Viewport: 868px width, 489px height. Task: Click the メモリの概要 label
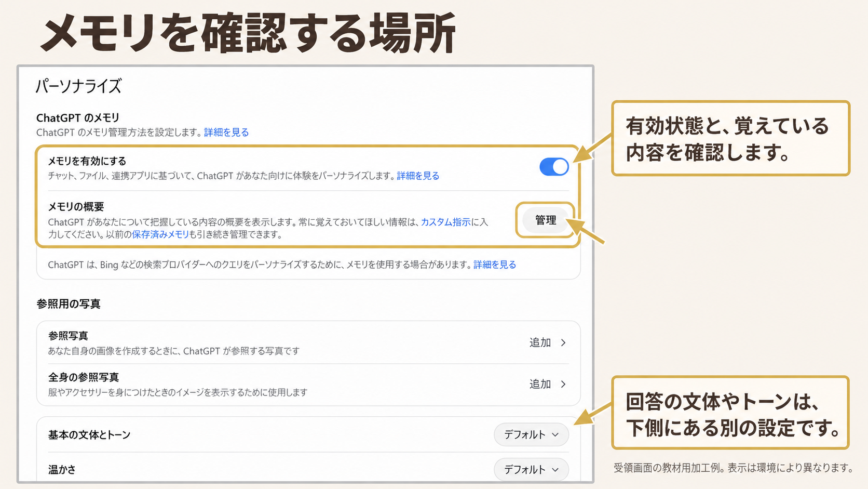tap(76, 207)
